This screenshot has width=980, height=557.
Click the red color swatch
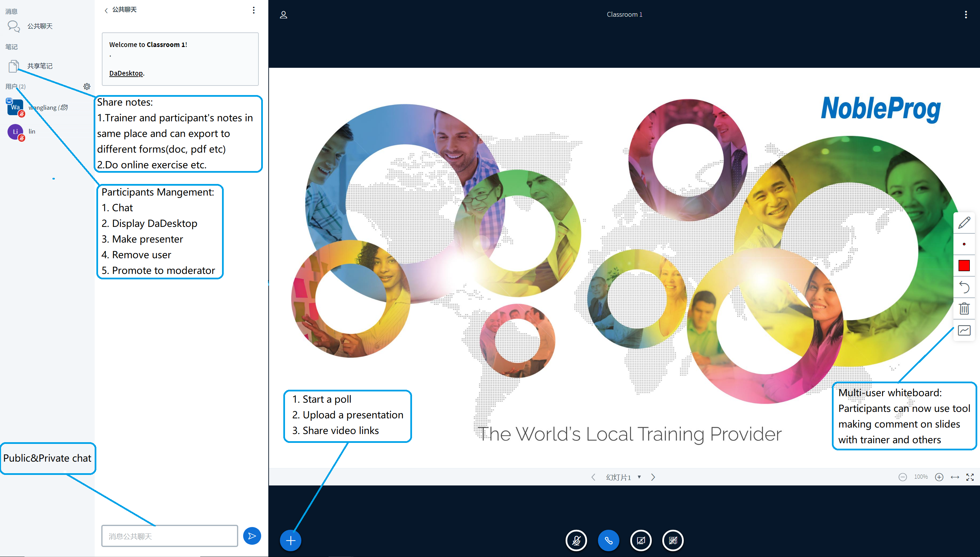point(964,265)
